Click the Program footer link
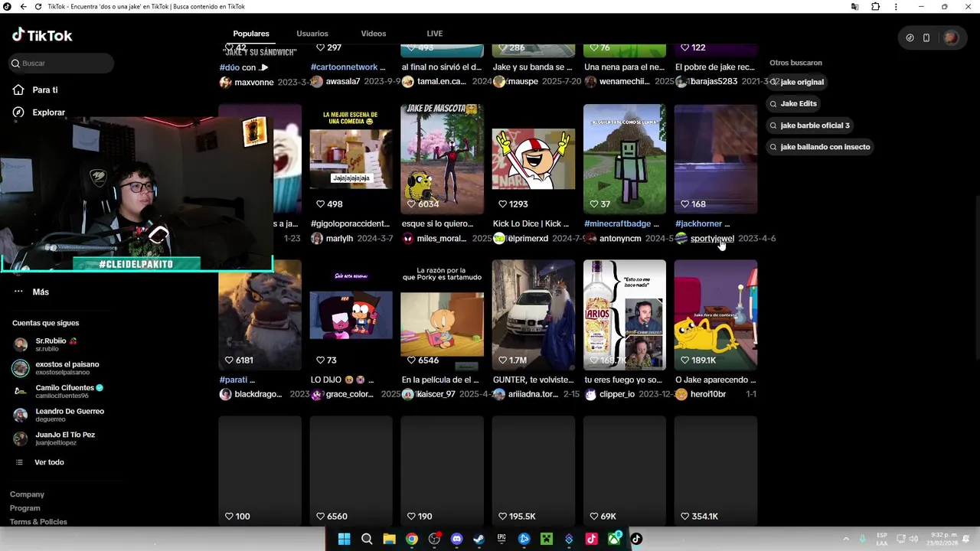The height and width of the screenshot is (551, 980). click(25, 508)
